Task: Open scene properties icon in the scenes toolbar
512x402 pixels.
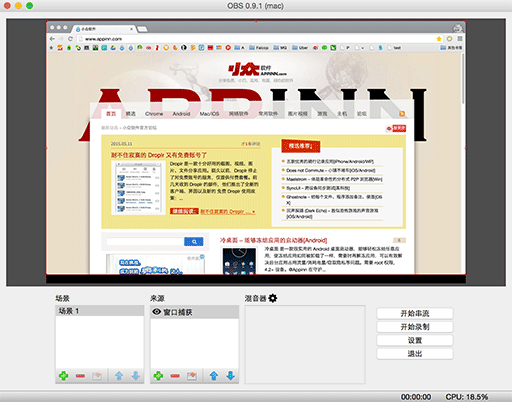Action: click(x=97, y=376)
